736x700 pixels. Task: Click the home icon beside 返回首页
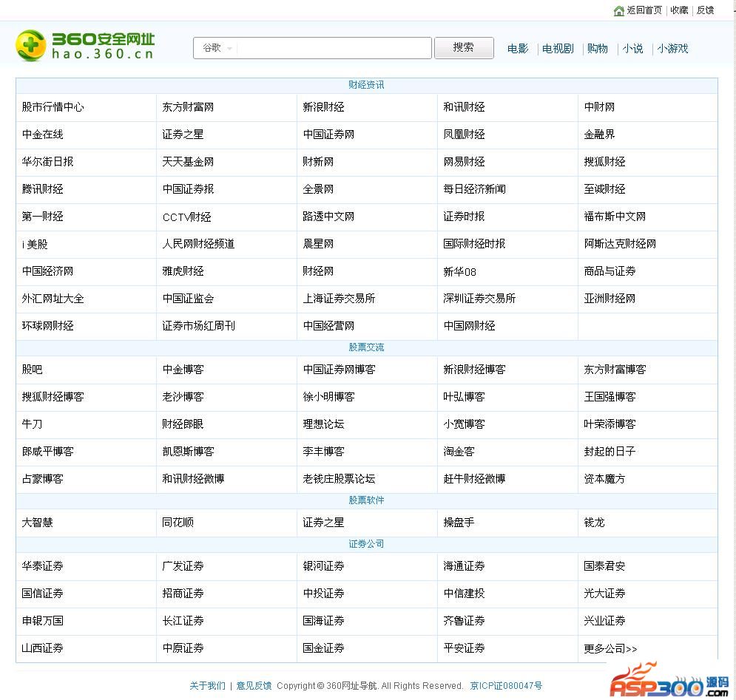[618, 10]
